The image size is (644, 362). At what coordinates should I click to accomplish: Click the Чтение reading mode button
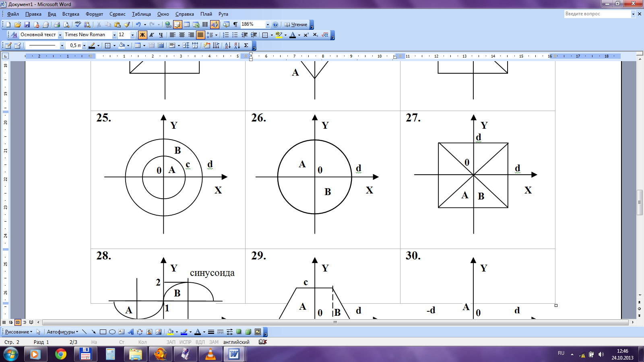tap(296, 25)
